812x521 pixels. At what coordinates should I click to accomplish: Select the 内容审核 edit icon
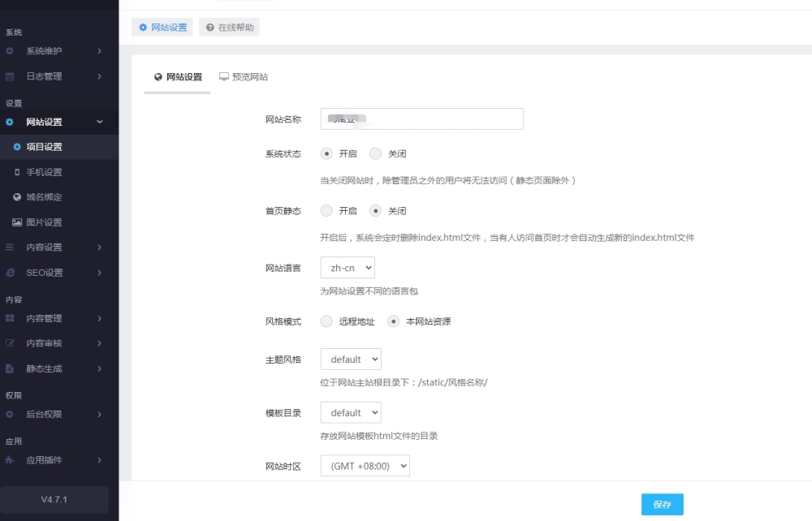click(11, 343)
